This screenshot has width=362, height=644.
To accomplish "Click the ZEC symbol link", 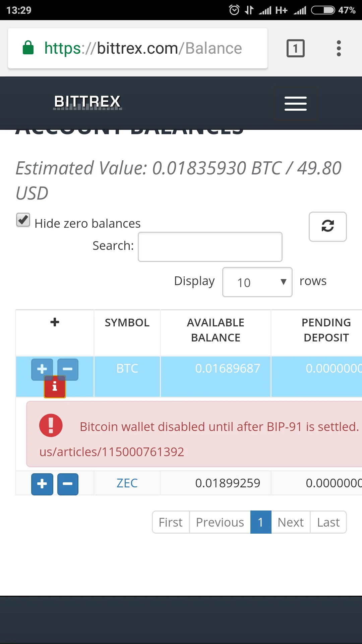I will click(x=127, y=483).
